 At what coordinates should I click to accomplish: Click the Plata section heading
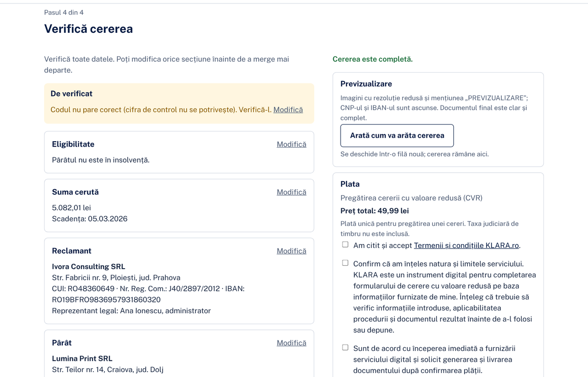point(350,184)
